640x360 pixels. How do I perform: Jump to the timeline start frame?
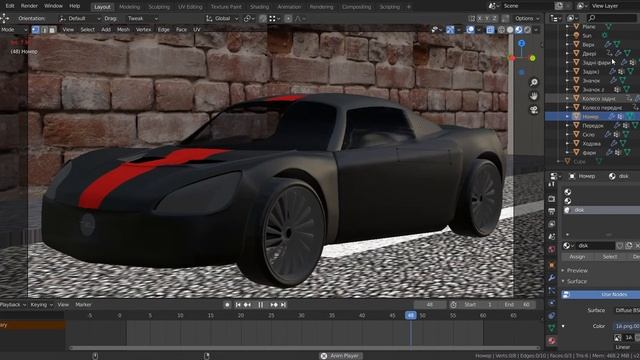[238, 304]
